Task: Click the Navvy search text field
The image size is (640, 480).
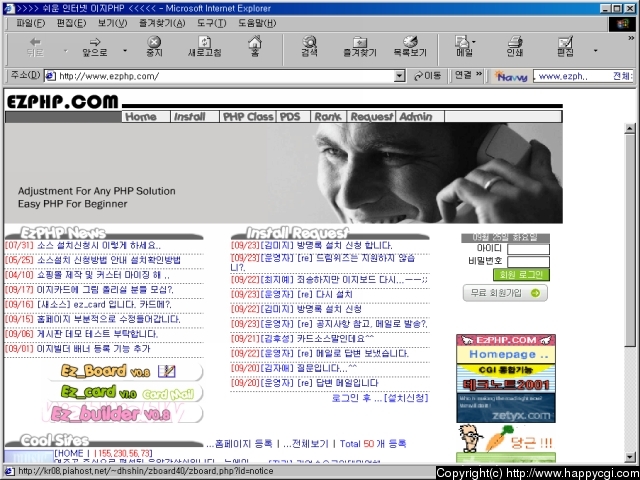Action: point(584,76)
